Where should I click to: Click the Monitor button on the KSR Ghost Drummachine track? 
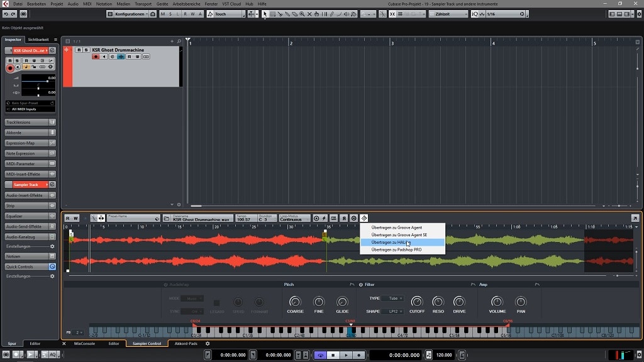pyautogui.click(x=104, y=57)
